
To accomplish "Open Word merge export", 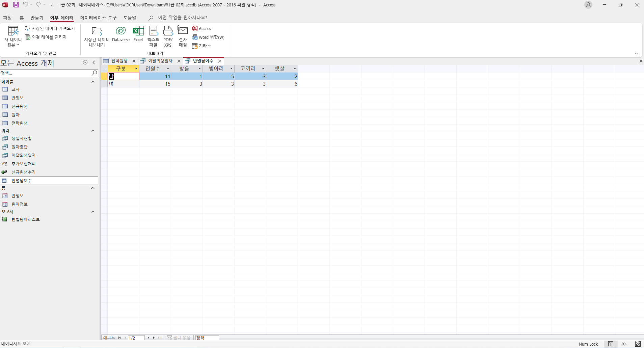I will [208, 37].
